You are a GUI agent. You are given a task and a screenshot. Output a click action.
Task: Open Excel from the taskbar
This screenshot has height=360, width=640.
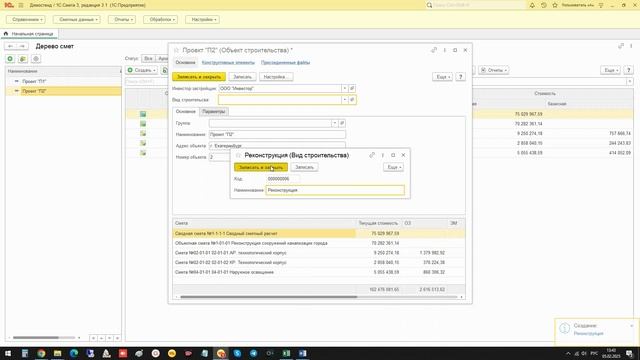pyautogui.click(x=286, y=353)
